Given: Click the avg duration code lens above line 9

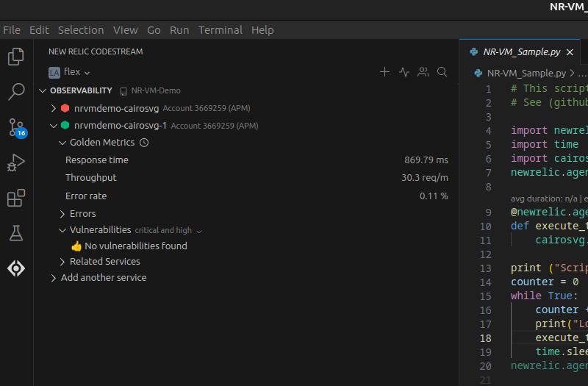Looking at the screenshot, I should (549, 199).
